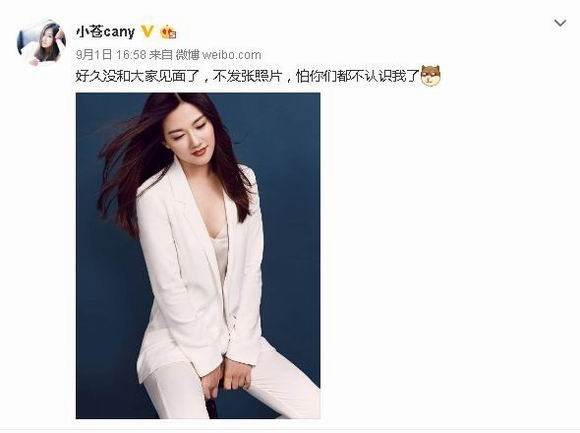Viewport: 580px width, 433px height.
Task: Click the orange membership badge icon
Action: pyautogui.click(x=168, y=32)
